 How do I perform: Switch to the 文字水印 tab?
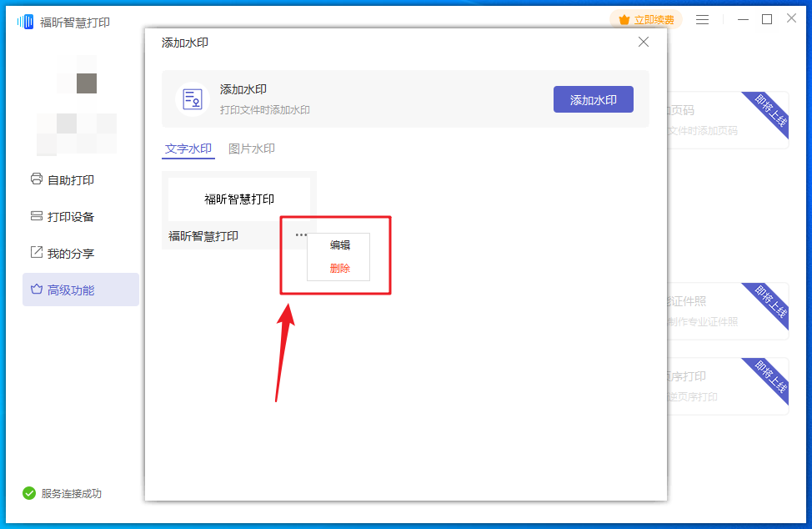click(188, 149)
